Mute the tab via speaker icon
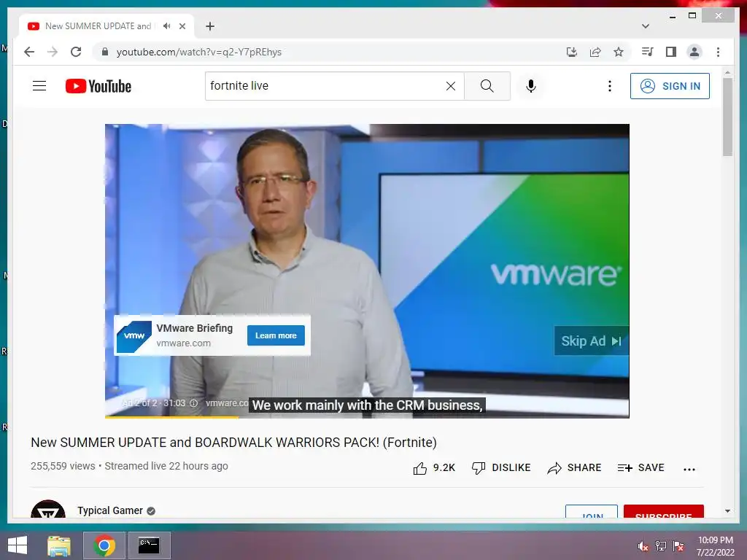This screenshot has height=560, width=747. pos(166,26)
